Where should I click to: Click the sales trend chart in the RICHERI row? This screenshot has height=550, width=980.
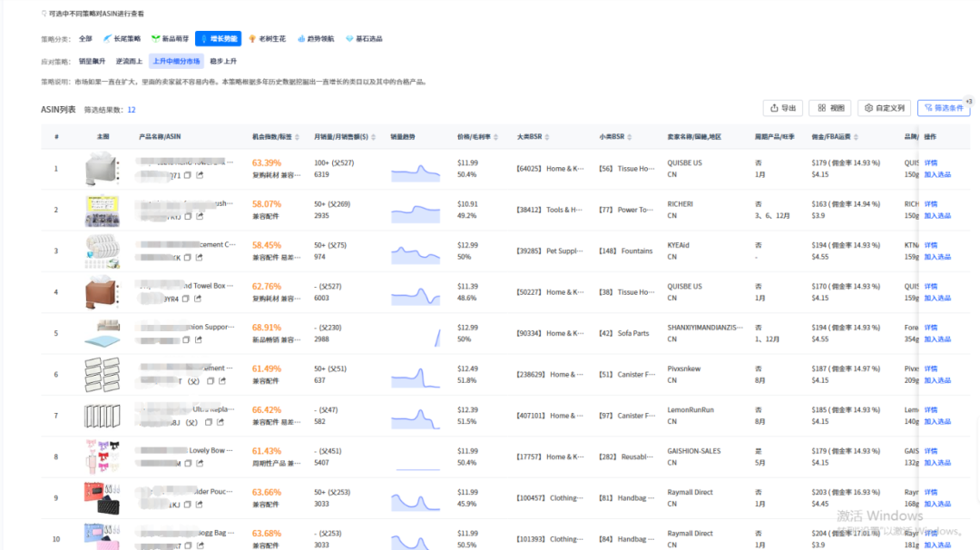tap(416, 213)
